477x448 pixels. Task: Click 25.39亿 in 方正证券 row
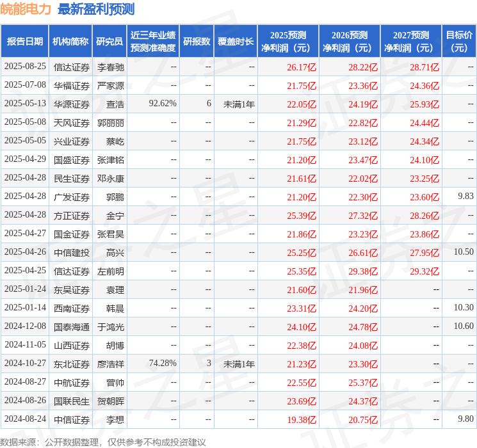pos(302,216)
